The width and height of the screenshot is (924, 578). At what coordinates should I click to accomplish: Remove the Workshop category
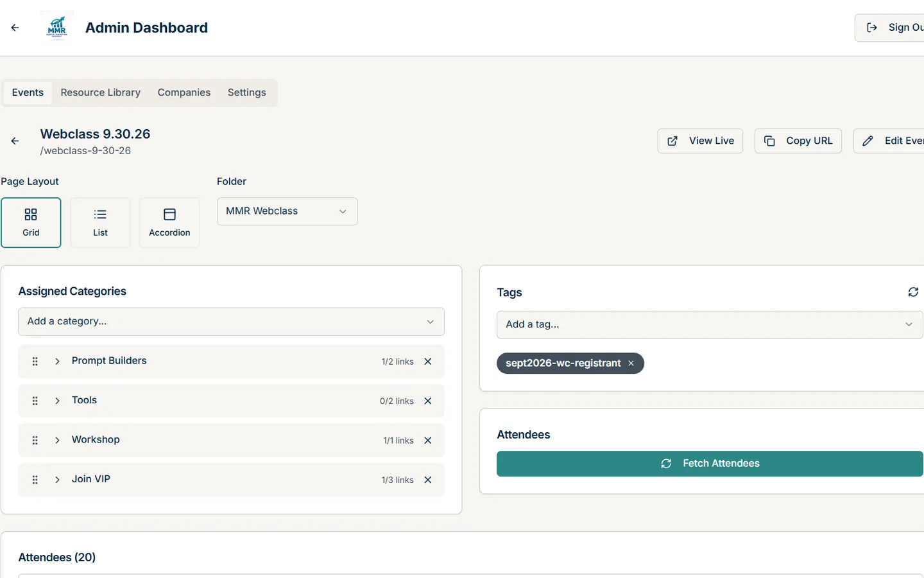(x=428, y=441)
